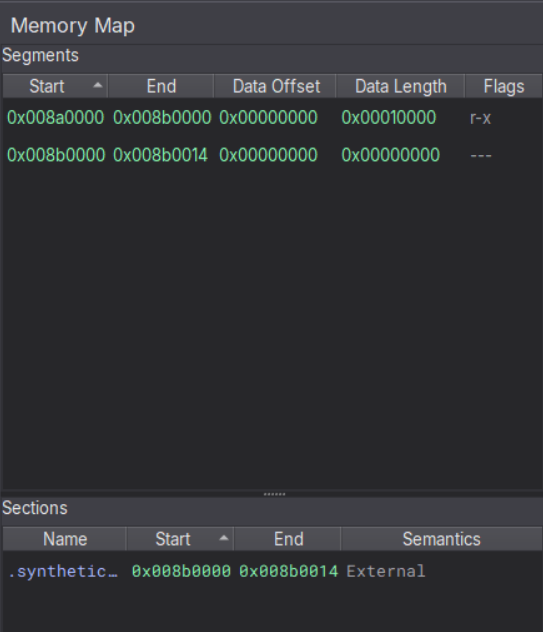The width and height of the screenshot is (543, 632).
Task: Click the ascending sort arrow in Segments Start column
Action: (98, 85)
